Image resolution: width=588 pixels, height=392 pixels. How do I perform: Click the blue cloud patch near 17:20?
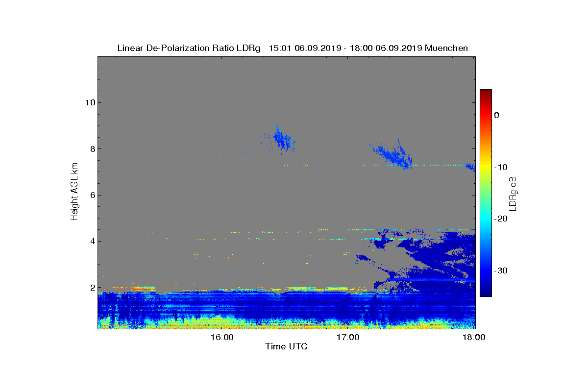coord(392,155)
